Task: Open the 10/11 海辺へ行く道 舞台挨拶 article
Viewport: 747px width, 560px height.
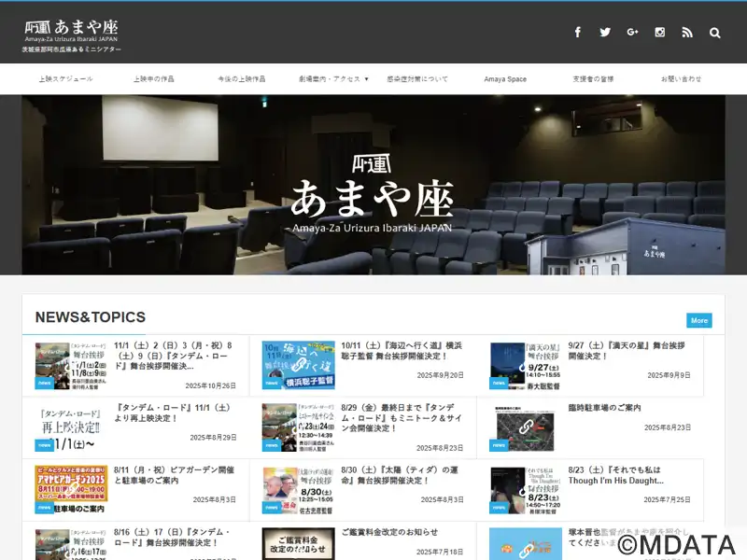Action: pyautogui.click(x=402, y=351)
